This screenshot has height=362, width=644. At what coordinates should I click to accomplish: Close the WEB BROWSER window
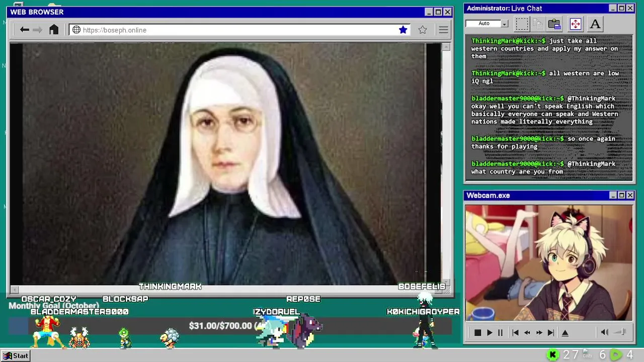(447, 12)
